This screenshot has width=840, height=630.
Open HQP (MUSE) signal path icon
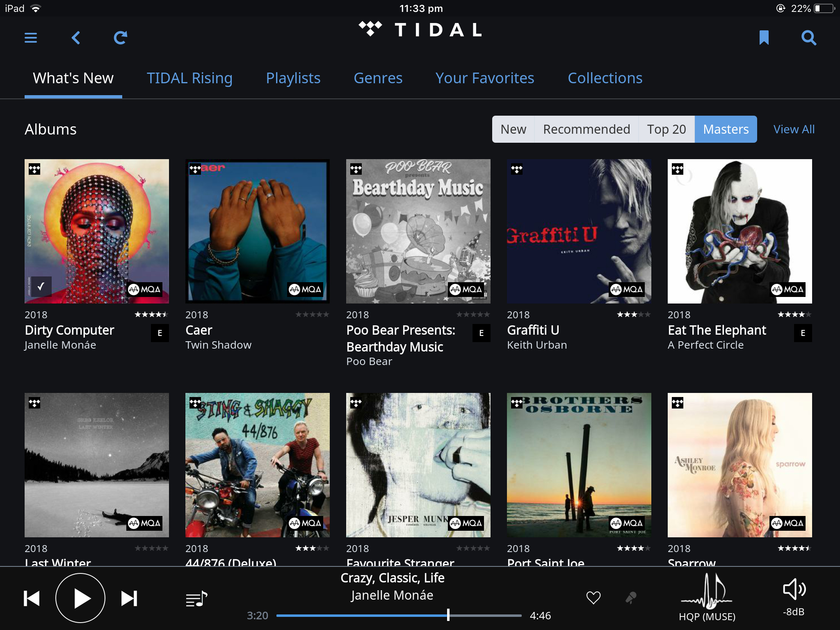[707, 592]
